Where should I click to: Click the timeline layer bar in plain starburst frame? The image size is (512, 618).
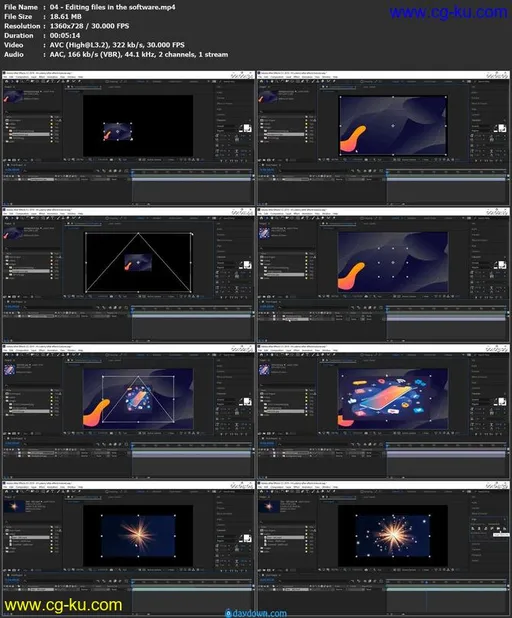coord(193,589)
